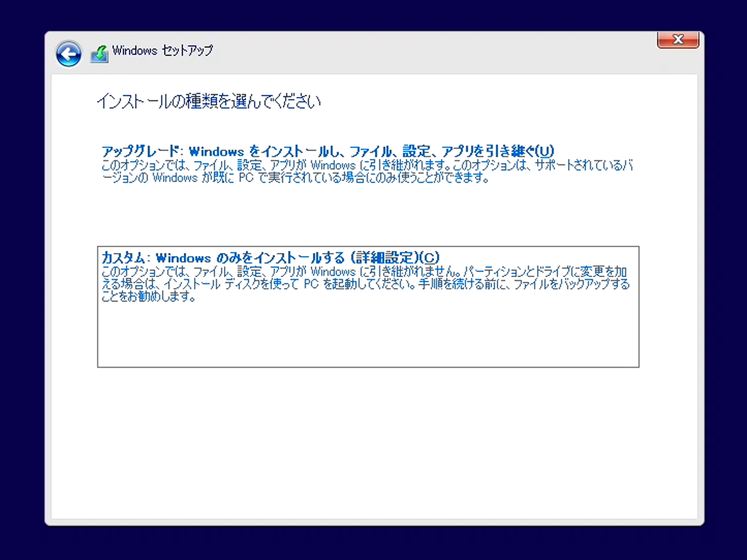
Task: Select the カスタム install option
Action: click(x=368, y=307)
